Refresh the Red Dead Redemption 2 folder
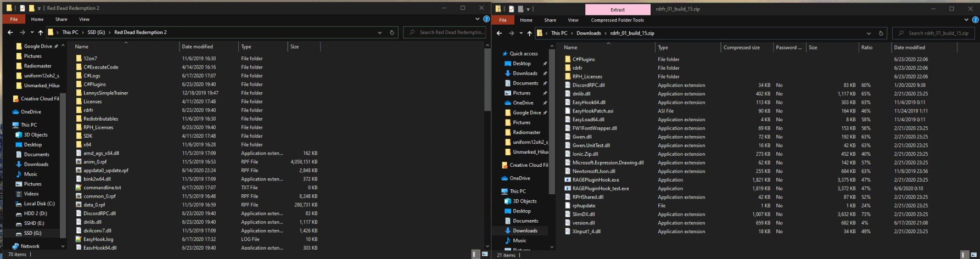This screenshot has height=259, width=980. point(392,32)
